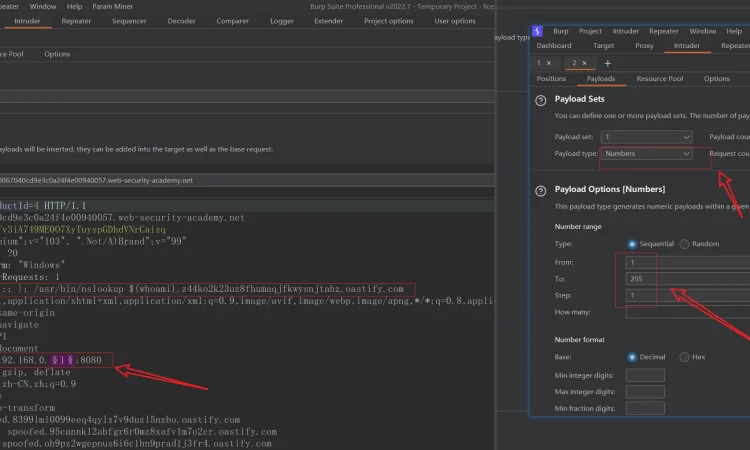Screen dimensions: 750x450
Task: Select Intruder tab in front window
Action: 686,45
